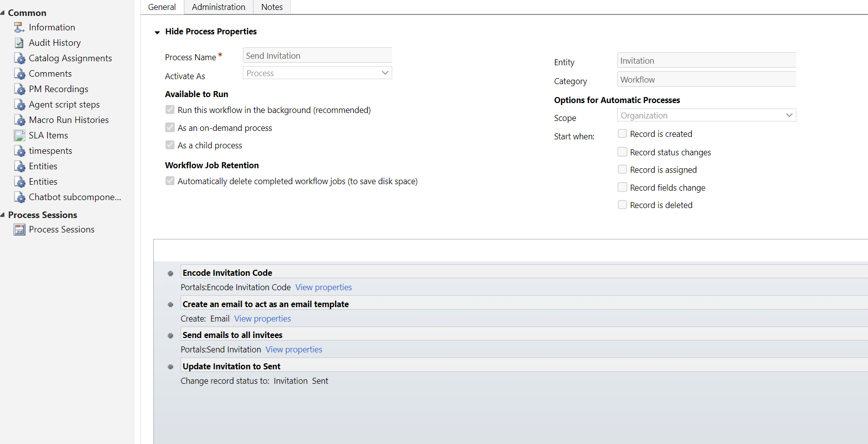This screenshot has width=868, height=444.
Task: Select Send emails to all invitees title
Action: 232,335
